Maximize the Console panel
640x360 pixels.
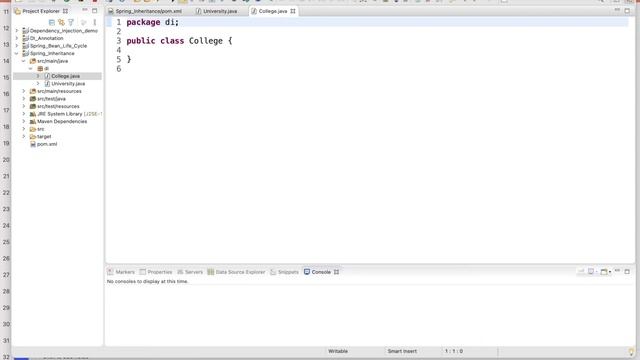(627, 271)
